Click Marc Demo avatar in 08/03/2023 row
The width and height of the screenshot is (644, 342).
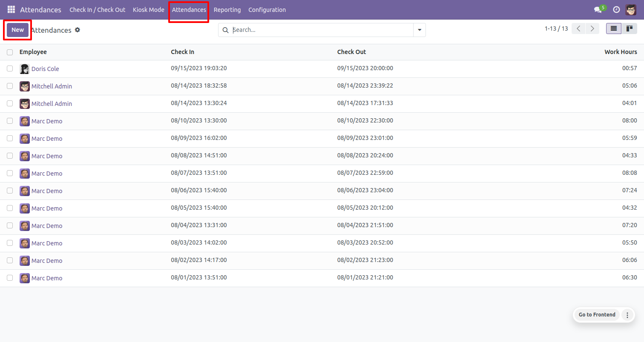click(x=25, y=243)
